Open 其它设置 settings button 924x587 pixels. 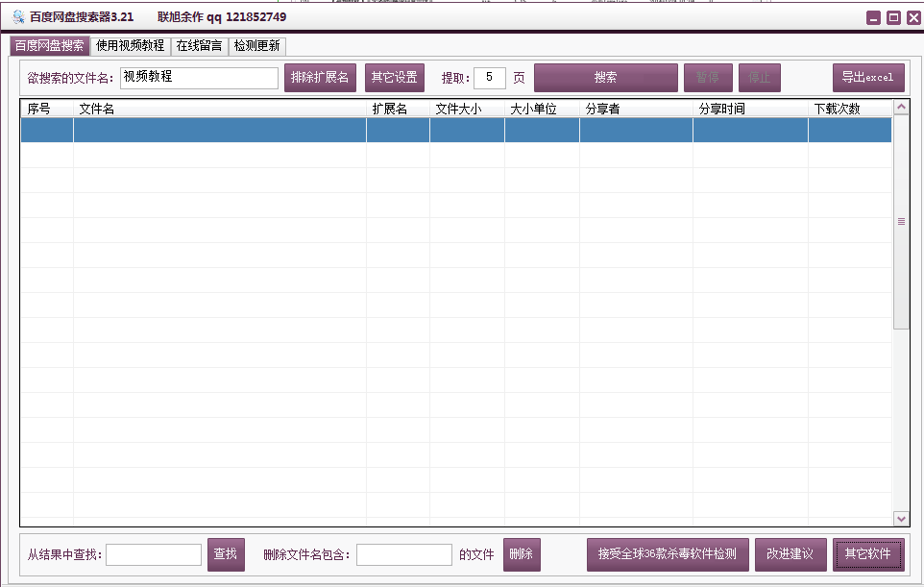[394, 78]
